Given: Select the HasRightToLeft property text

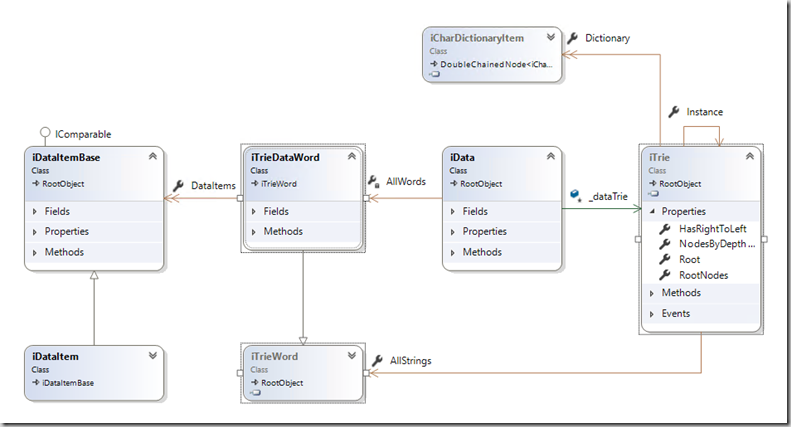Looking at the screenshot, I should [712, 229].
